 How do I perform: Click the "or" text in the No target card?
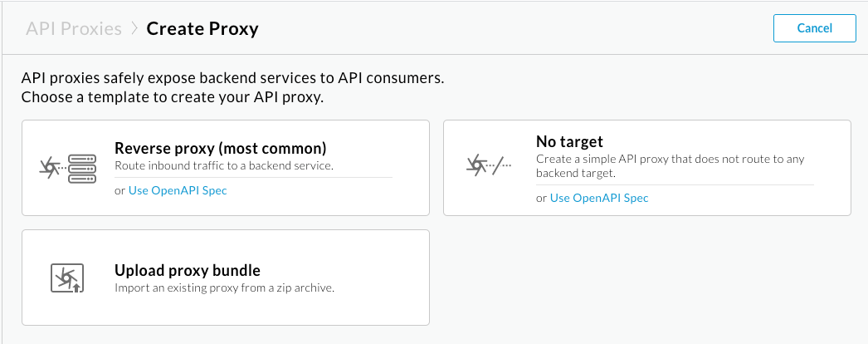(542, 198)
